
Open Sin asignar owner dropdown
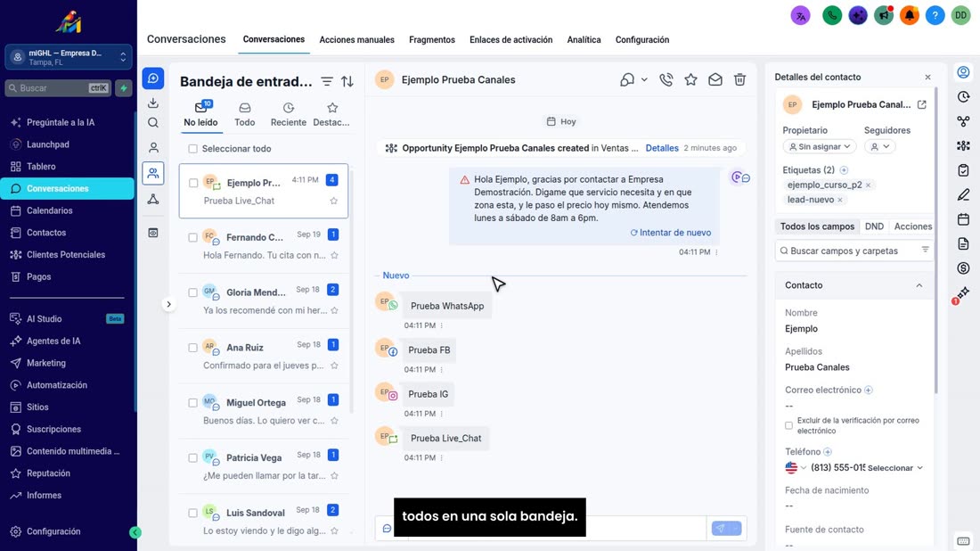coord(820,146)
